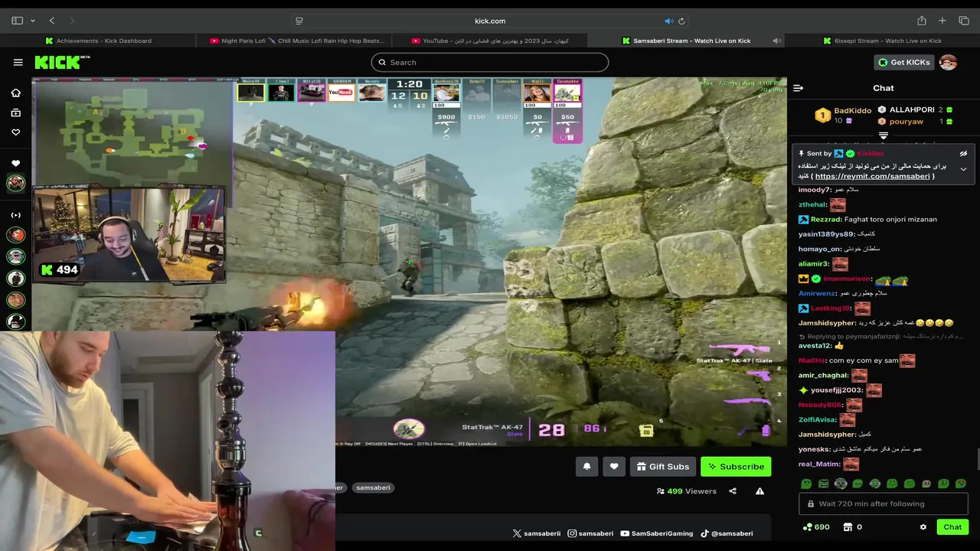Click Get KICKs button

pyautogui.click(x=904, y=63)
